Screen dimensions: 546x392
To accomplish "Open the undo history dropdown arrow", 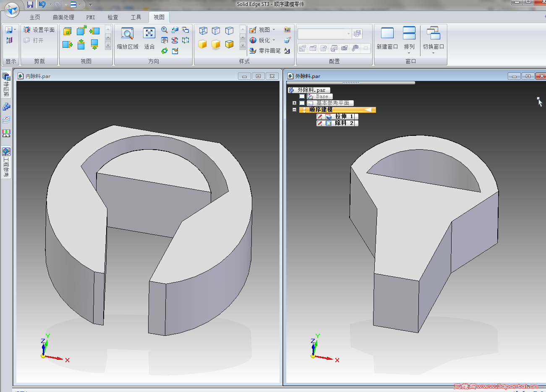I will (x=50, y=5).
